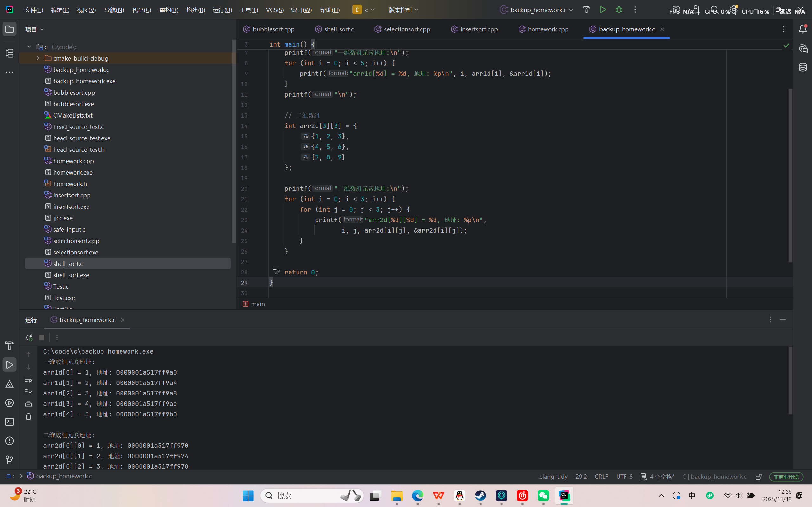Click the Build hammer icon in top toolbar

coord(586,10)
